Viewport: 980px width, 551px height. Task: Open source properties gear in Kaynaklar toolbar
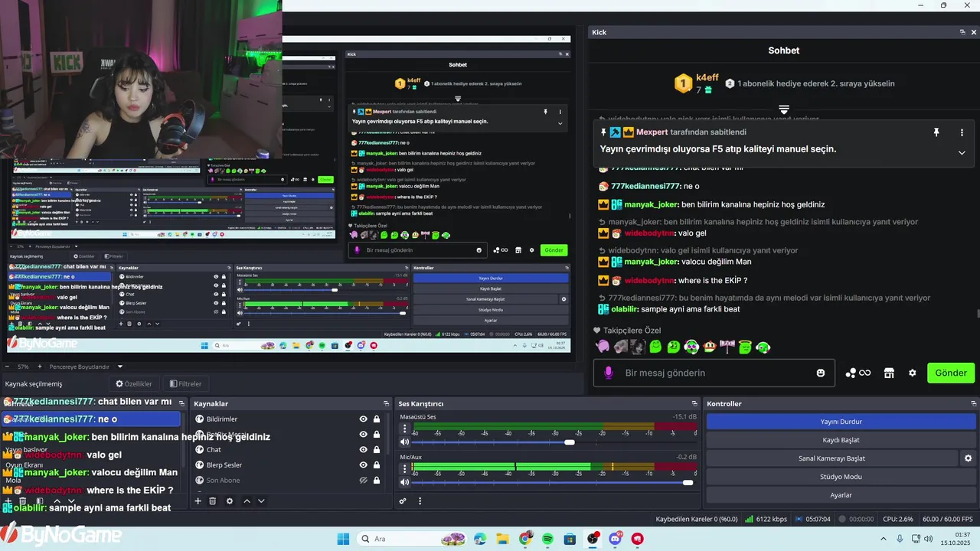pyautogui.click(x=230, y=501)
